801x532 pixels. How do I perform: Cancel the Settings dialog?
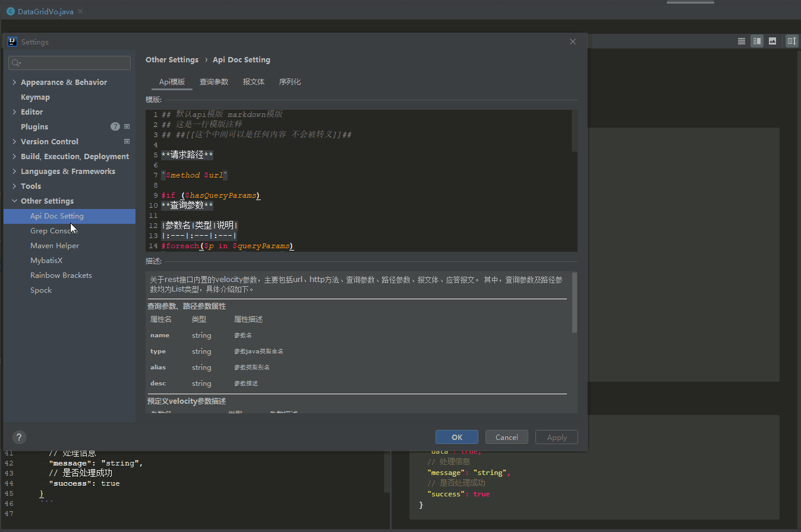click(x=507, y=437)
